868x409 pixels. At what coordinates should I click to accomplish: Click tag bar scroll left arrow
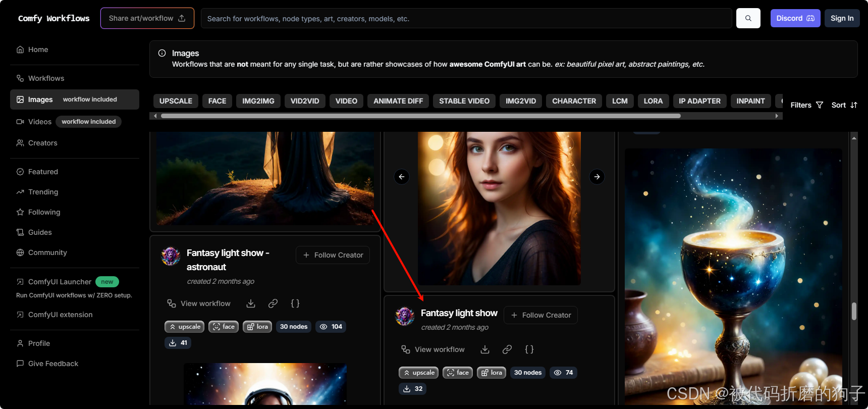[x=155, y=116]
